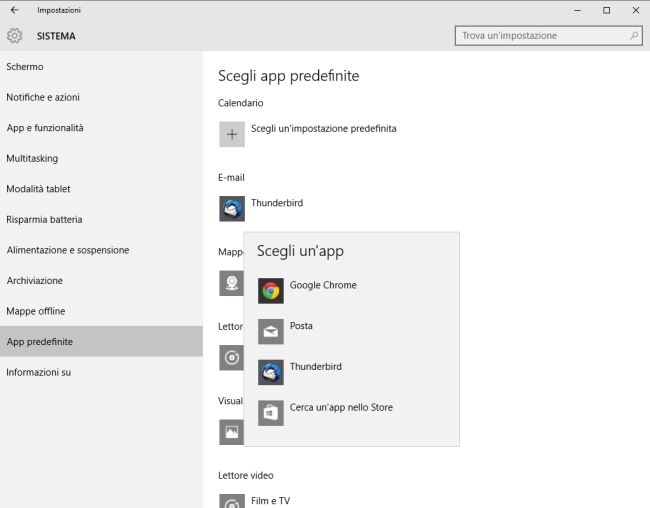Maximize the Impostazioni window
The width and height of the screenshot is (650, 508).
606,10
